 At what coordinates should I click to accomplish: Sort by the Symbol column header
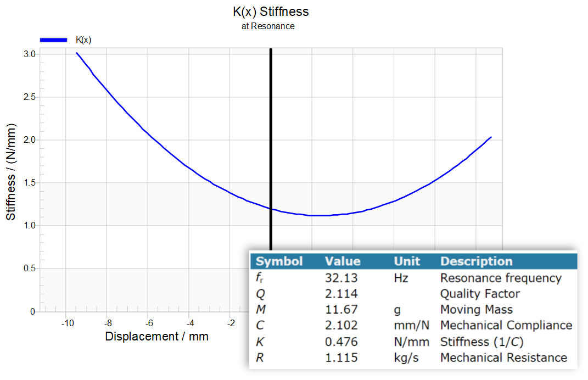[279, 261]
